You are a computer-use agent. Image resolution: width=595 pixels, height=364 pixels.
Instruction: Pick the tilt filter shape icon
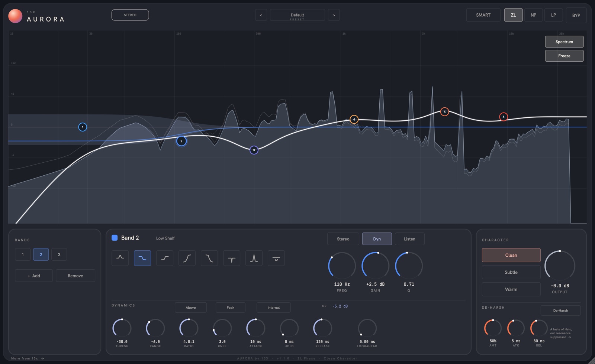[276, 258]
